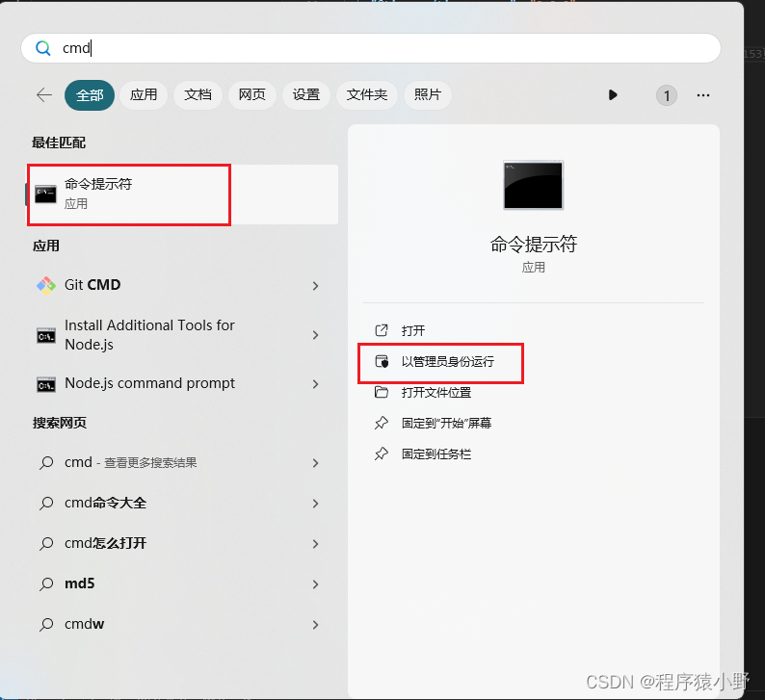
Task: Click the Node.js command prompt icon
Action: tap(46, 384)
